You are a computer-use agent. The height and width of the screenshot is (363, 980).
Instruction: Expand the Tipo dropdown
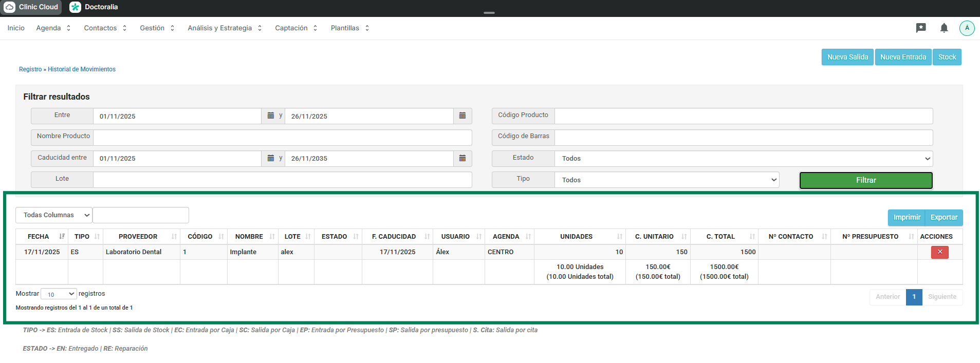(667, 180)
